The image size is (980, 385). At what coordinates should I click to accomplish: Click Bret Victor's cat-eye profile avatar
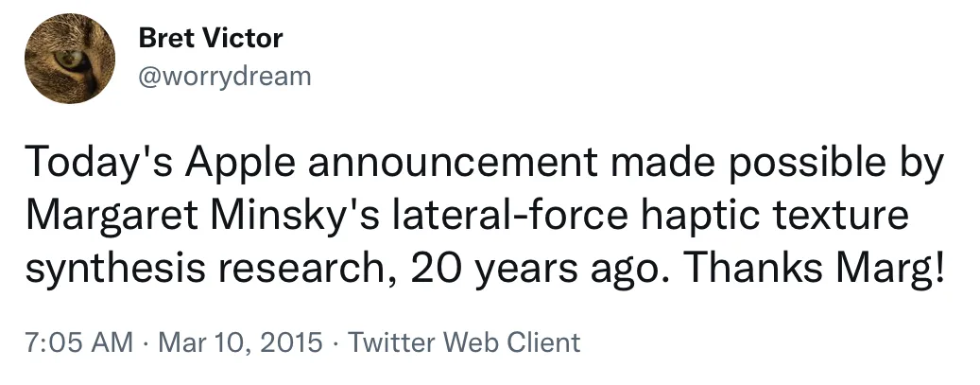coord(69,59)
